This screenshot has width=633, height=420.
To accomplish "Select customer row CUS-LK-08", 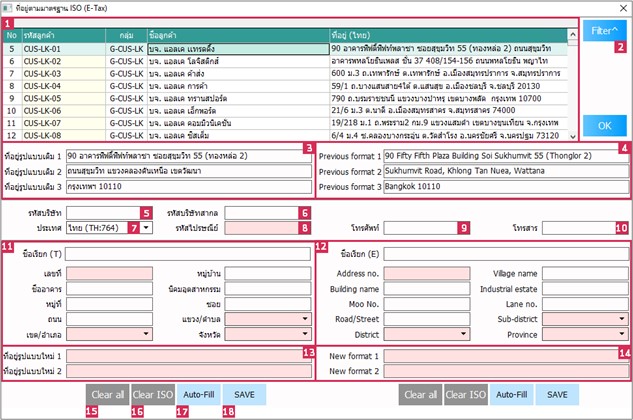I will [285, 135].
